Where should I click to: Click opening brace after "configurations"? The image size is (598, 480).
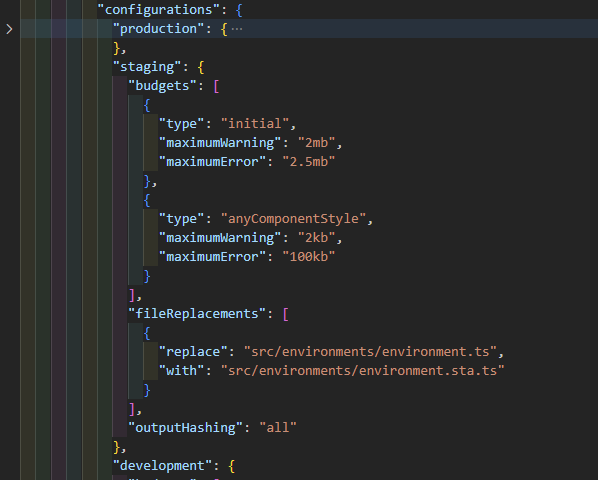tap(239, 10)
